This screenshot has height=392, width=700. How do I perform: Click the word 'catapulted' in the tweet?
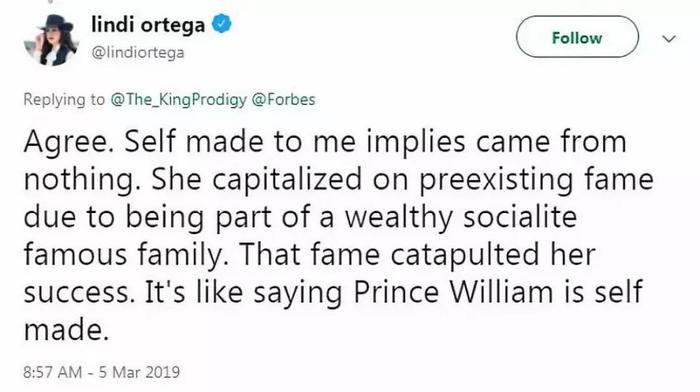pos(465,255)
